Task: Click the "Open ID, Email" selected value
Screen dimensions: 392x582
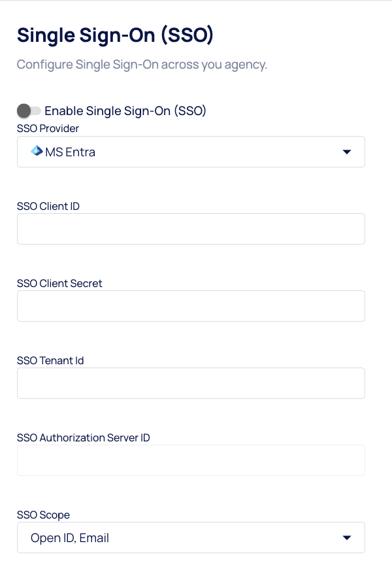Action: pyautogui.click(x=70, y=538)
